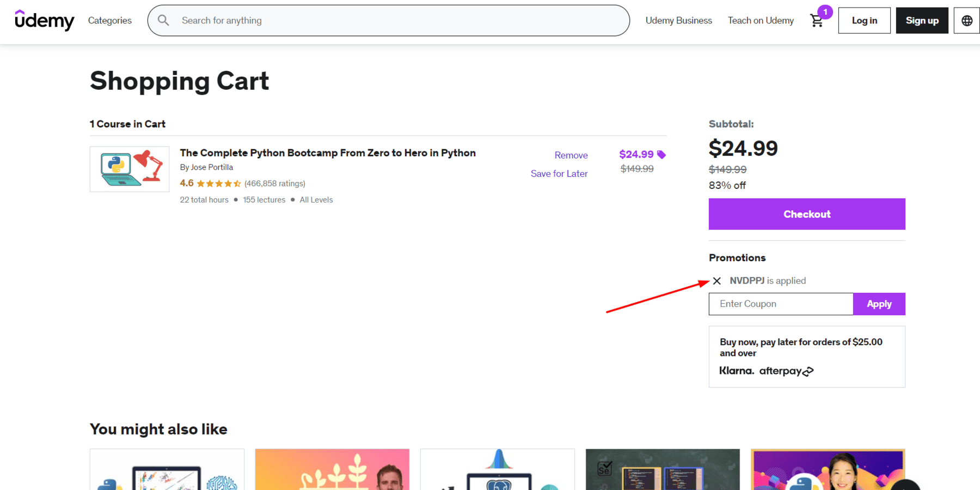
Task: Remove the Python course from cart
Action: coord(571,155)
